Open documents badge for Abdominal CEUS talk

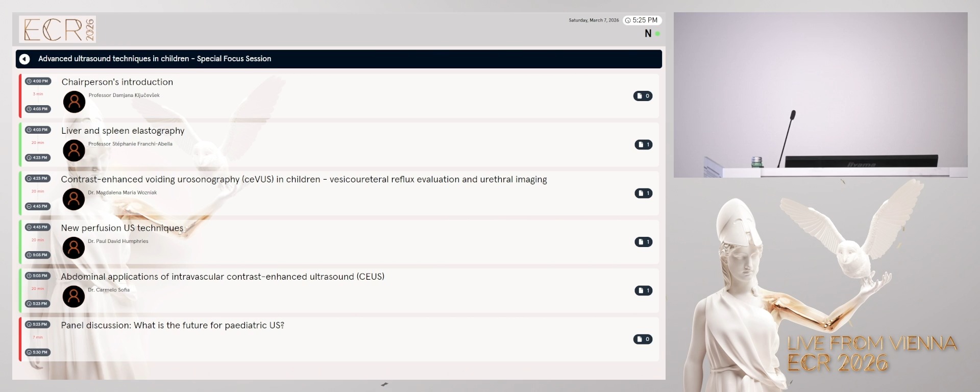point(643,290)
